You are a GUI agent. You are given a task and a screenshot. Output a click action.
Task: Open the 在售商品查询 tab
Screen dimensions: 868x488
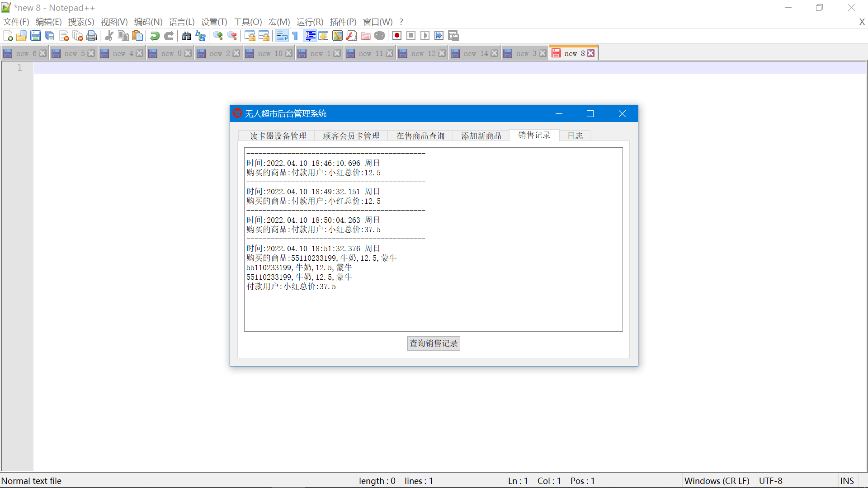click(x=420, y=136)
